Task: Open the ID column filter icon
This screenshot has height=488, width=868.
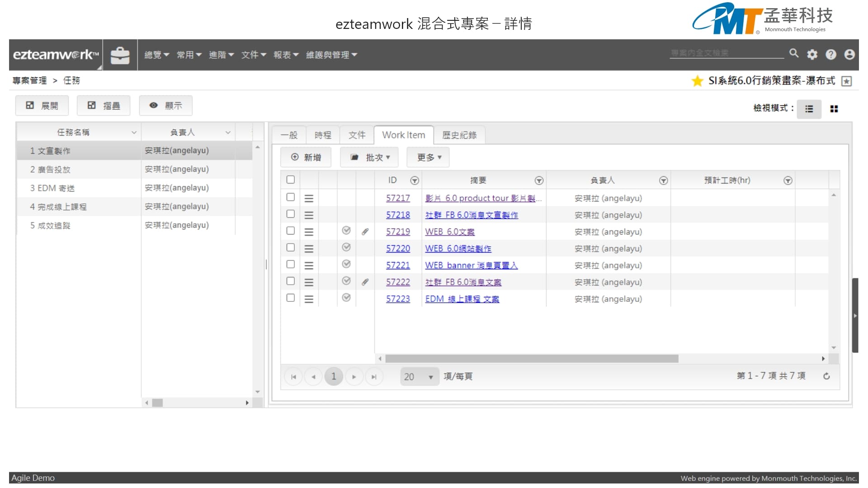Action: click(414, 181)
